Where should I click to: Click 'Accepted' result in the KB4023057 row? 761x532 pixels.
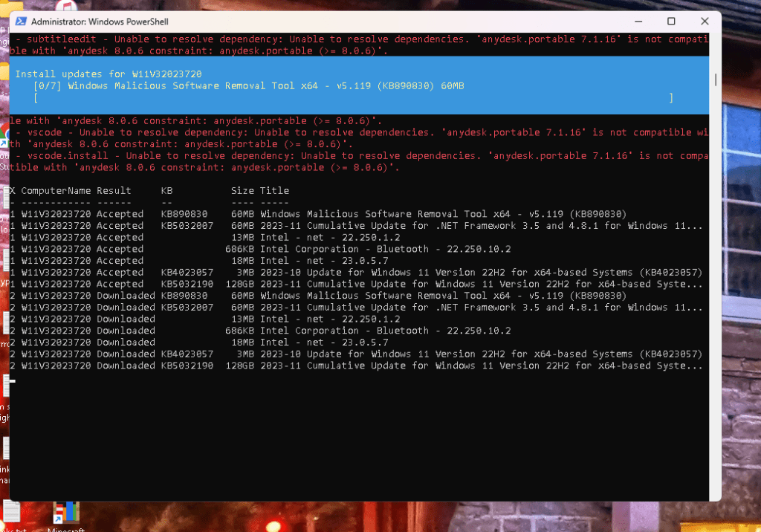click(x=120, y=272)
